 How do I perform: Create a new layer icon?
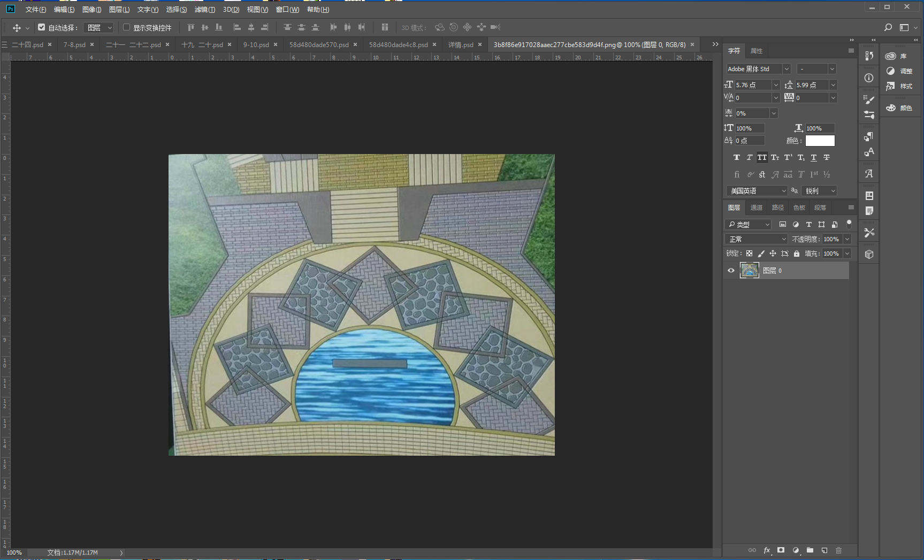coord(824,550)
